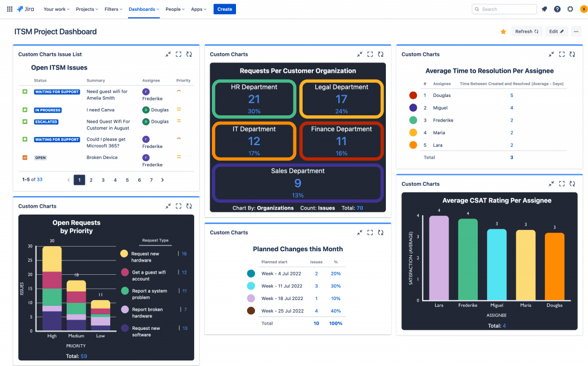Viewport: 588px width, 366px height.
Task: Open the Dashboards menu
Action: [x=144, y=9]
